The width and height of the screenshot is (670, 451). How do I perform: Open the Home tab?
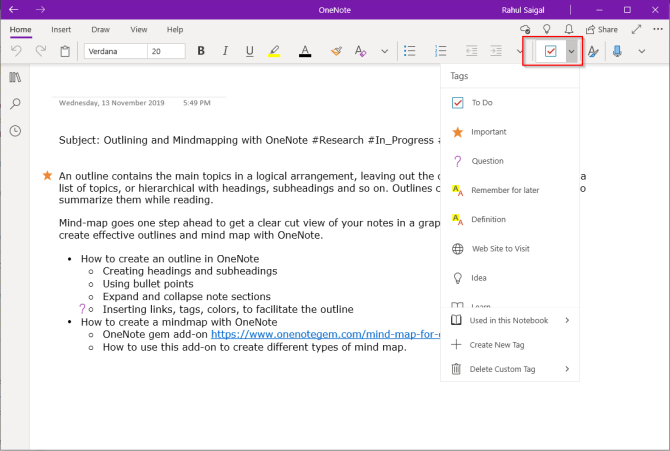tap(21, 29)
